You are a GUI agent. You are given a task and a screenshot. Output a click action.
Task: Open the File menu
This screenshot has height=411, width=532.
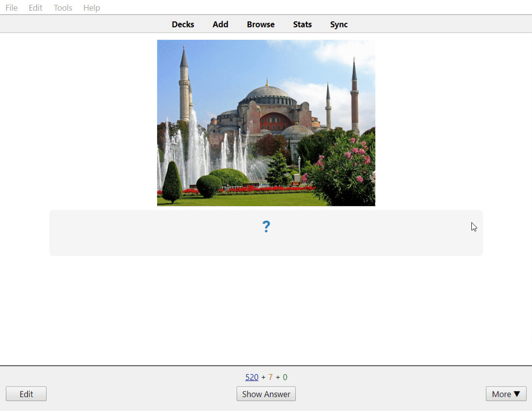12,8
